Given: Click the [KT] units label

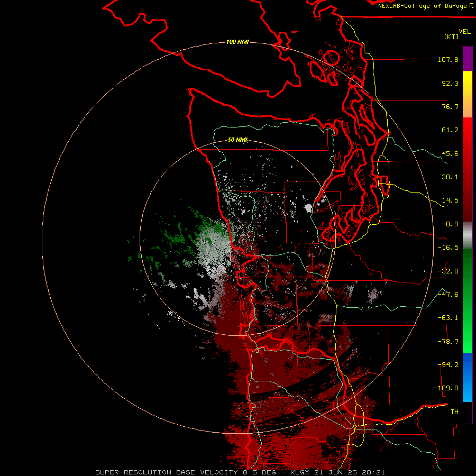Looking at the screenshot, I should [452, 36].
